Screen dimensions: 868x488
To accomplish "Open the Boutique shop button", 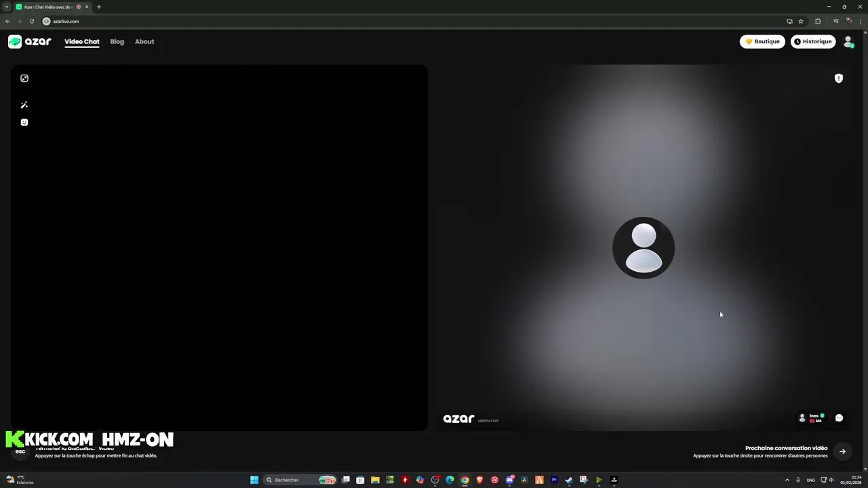I will tap(762, 41).
